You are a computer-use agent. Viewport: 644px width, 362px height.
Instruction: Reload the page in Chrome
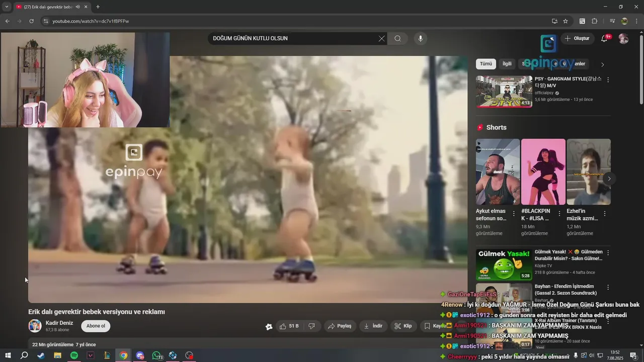(31, 21)
